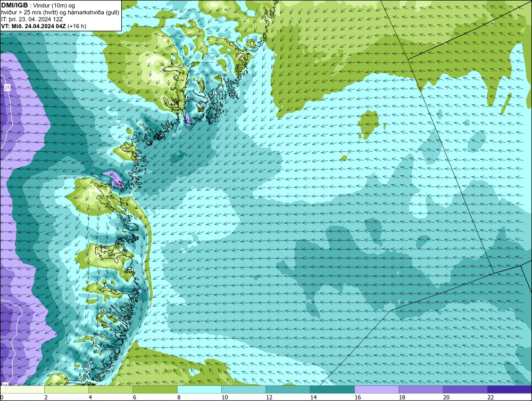Click the 'IT: þri. 23. 04. 2024 12Z' line
Viewport: 532px width, 401px height.
pyautogui.click(x=32, y=19)
